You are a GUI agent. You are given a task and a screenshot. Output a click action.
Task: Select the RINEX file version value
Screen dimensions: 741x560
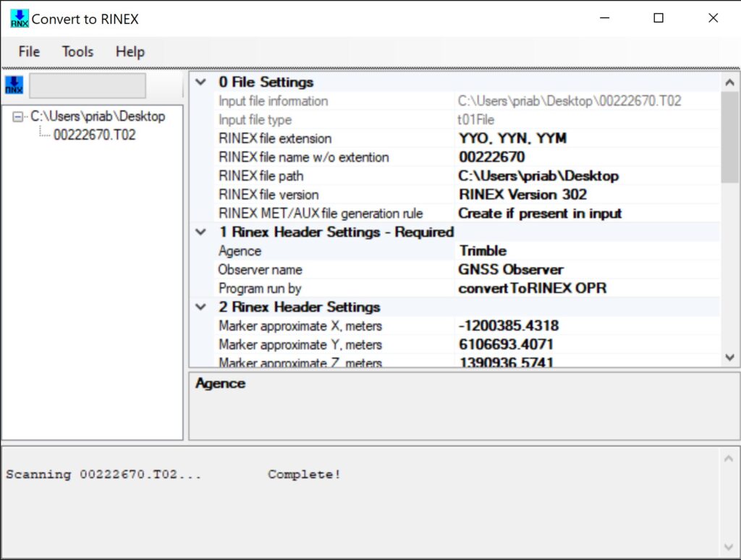tap(522, 195)
